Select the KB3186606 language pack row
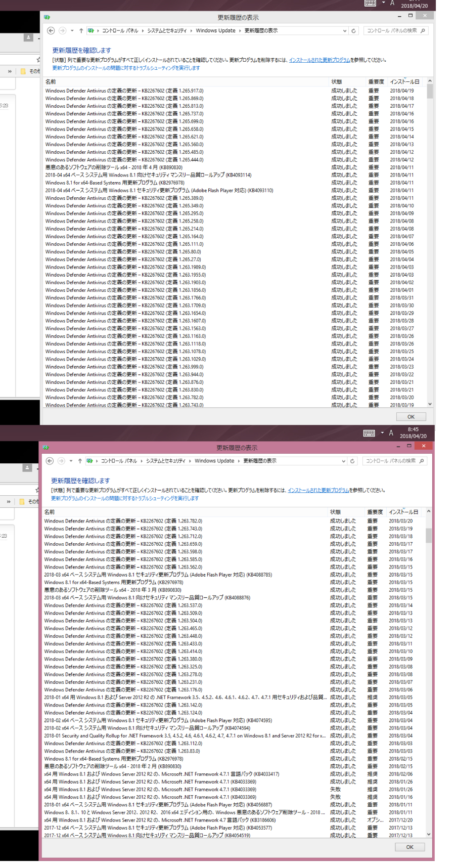Image resolution: width=456 pixels, height=868 pixels. pos(234,820)
